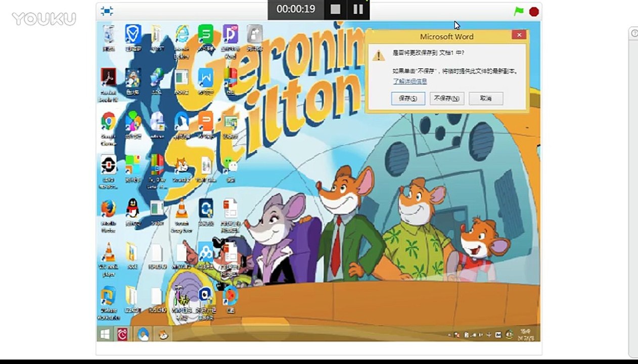The image size is (638, 364).
Task: Click the green flag icon
Action: [519, 11]
